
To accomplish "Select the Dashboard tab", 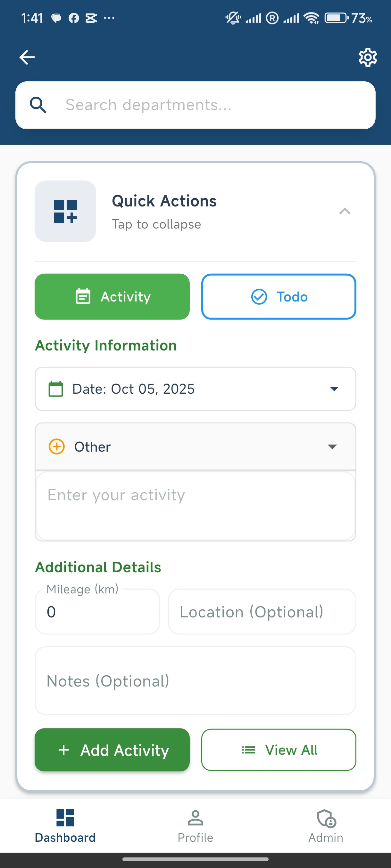I will point(65,826).
